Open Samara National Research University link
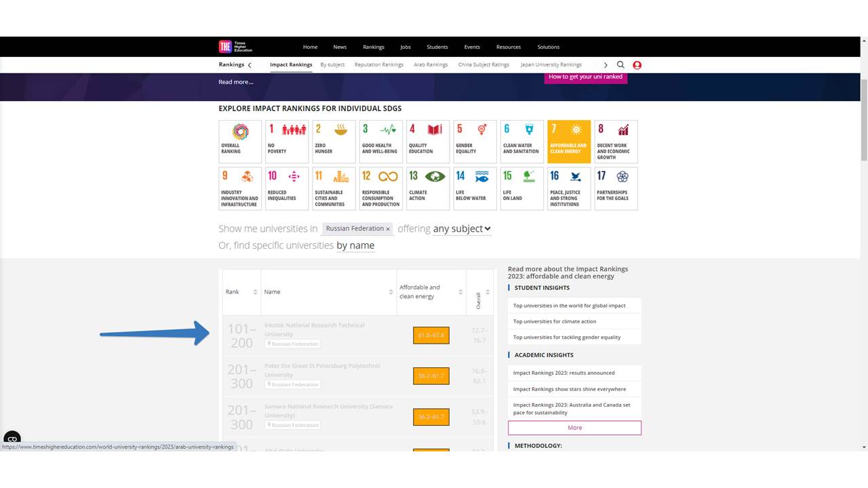 pos(329,411)
